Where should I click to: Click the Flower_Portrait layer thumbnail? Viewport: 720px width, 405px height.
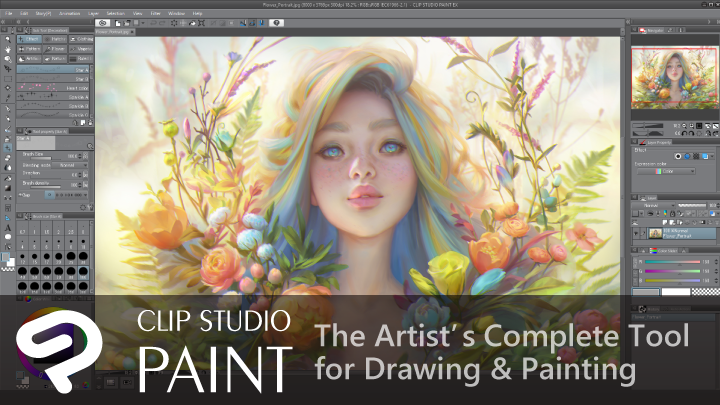point(655,233)
